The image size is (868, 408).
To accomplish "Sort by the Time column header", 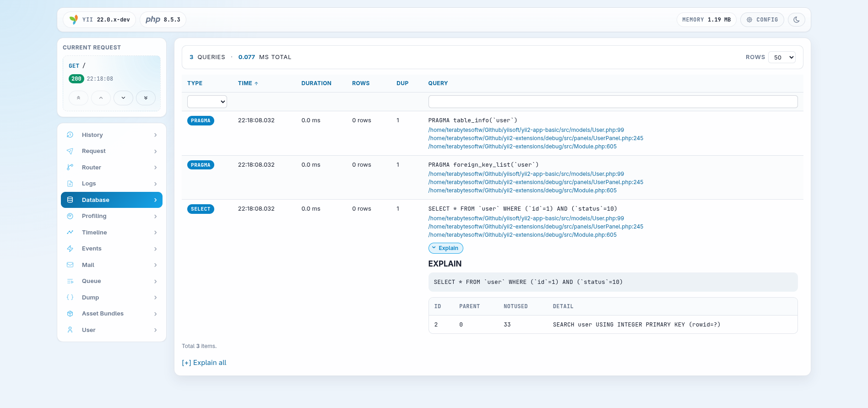I will coord(248,83).
